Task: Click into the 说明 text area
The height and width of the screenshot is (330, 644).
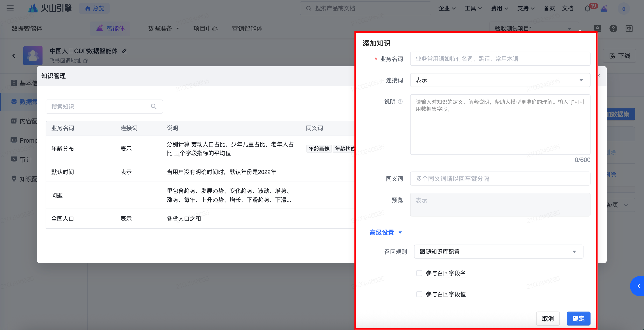Action: click(500, 124)
